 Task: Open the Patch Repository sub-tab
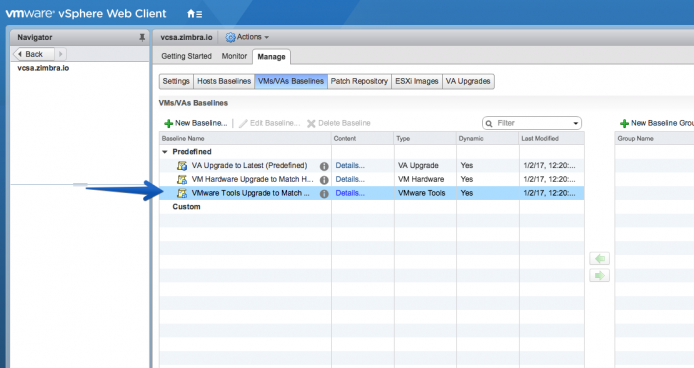[x=359, y=81]
